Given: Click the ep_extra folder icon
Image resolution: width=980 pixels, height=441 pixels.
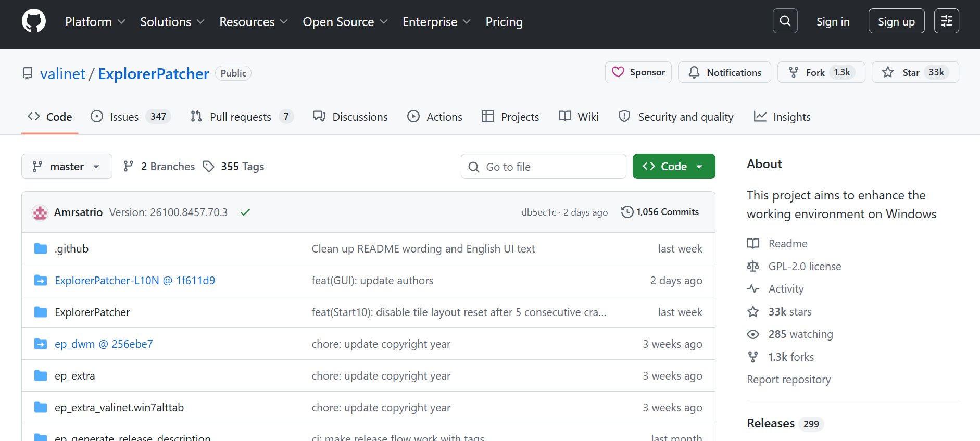Looking at the screenshot, I should (x=41, y=375).
